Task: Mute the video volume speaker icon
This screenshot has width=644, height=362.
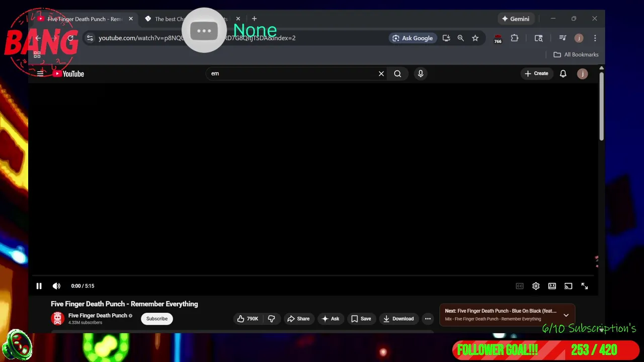Action: [56, 286]
